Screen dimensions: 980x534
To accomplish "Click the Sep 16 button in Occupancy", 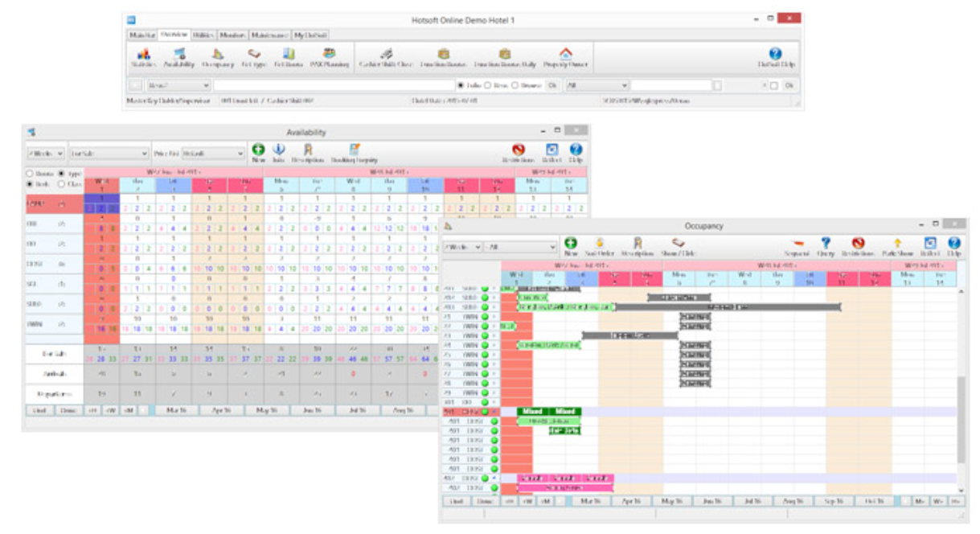I will coord(834,501).
